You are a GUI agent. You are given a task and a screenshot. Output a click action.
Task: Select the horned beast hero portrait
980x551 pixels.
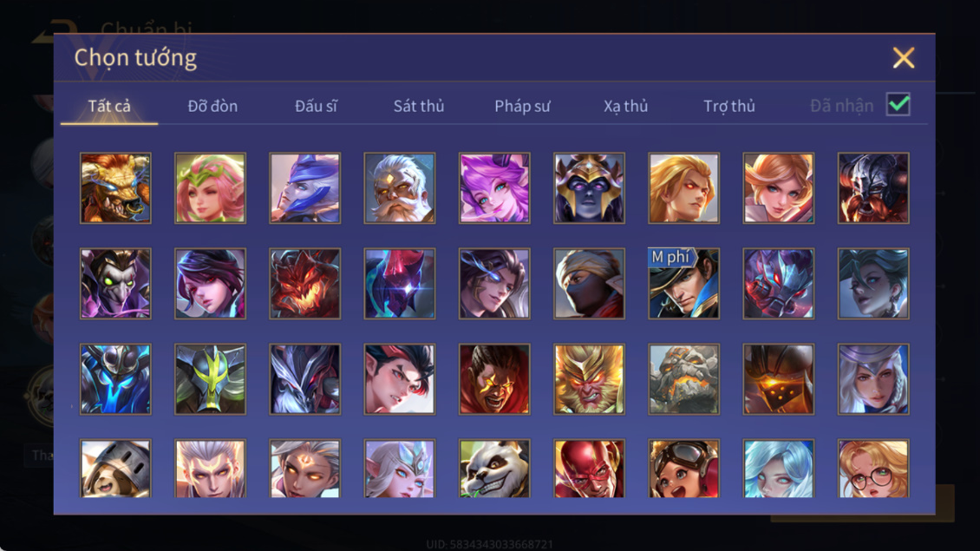click(x=115, y=188)
